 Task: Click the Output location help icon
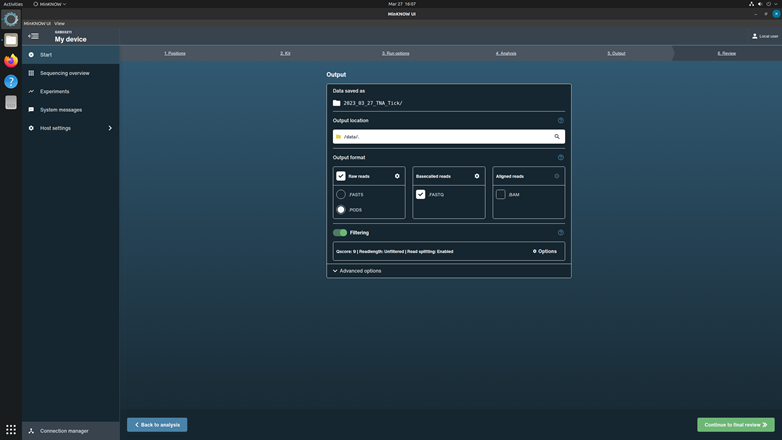click(560, 120)
